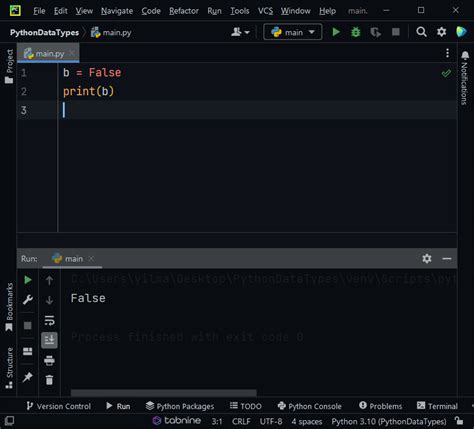Close the main.py editor tab
Screen dimensions: 474x429
72,53
